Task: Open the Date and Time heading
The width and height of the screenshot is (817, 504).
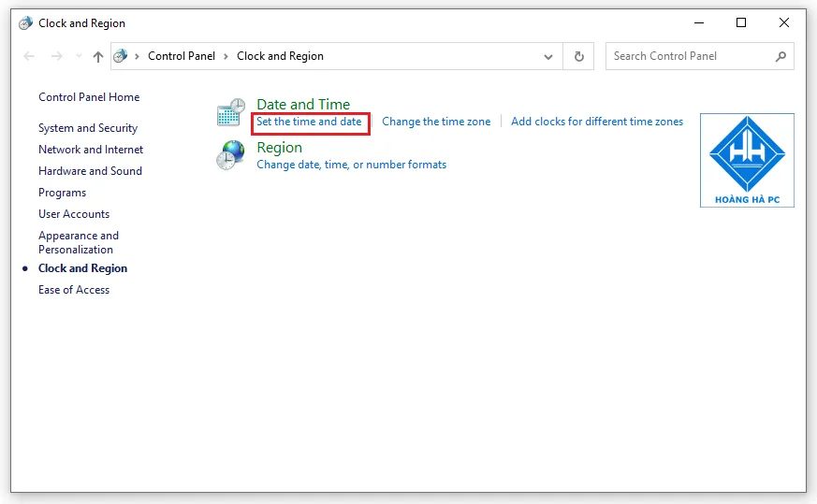Action: pos(303,105)
